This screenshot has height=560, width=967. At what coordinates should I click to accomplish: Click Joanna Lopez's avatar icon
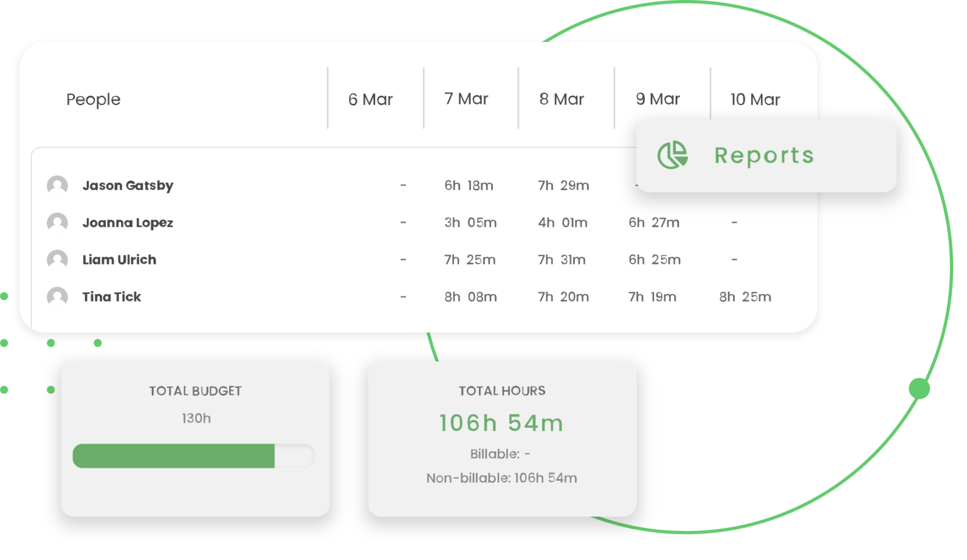pyautogui.click(x=57, y=222)
